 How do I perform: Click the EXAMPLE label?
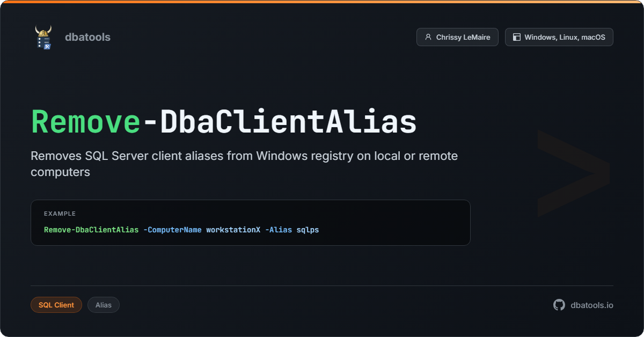[x=60, y=214]
